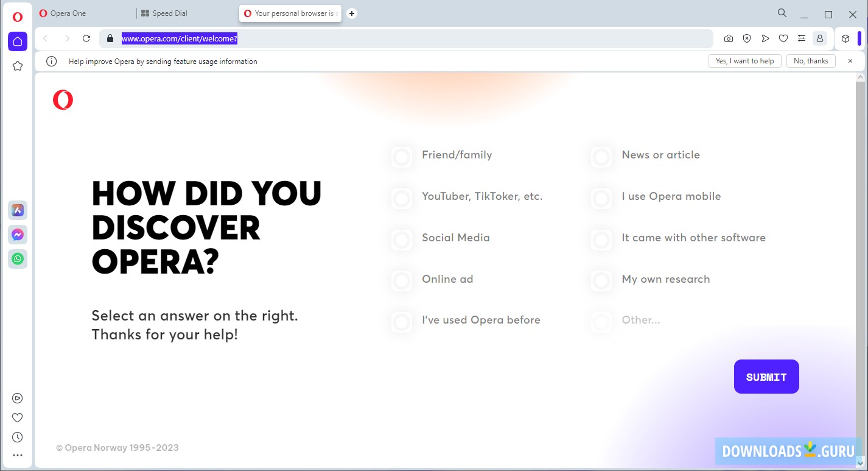Click the purple sidebar panel strip
The image size is (868, 471).
859,38
